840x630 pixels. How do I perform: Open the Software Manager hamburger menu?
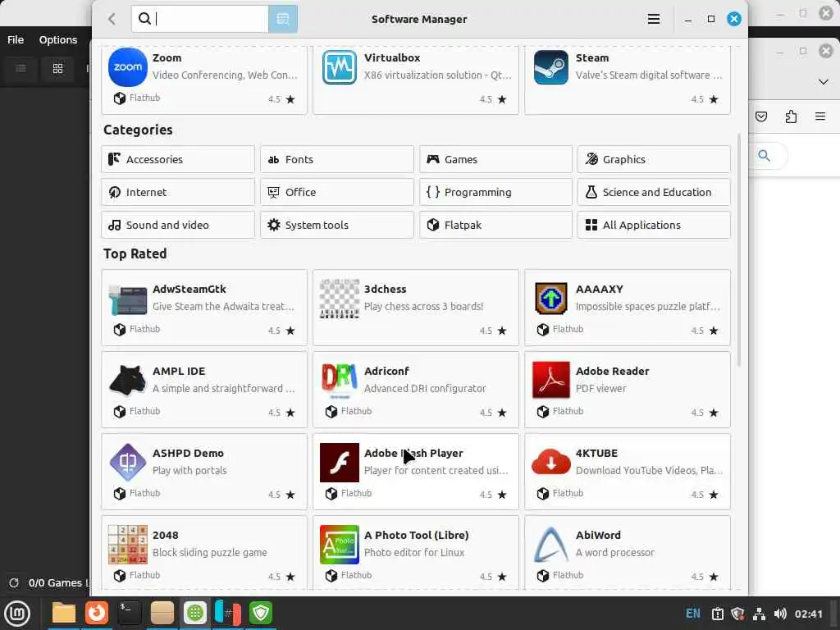pos(653,20)
